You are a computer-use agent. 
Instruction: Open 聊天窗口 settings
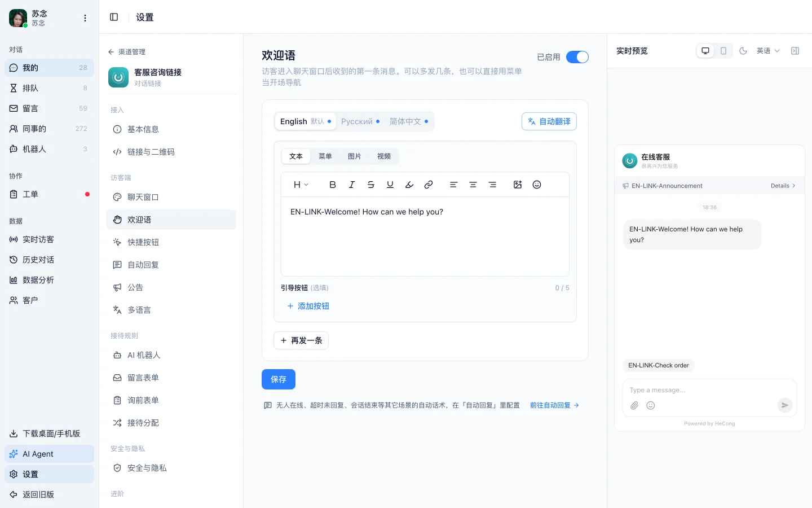pyautogui.click(x=171, y=197)
